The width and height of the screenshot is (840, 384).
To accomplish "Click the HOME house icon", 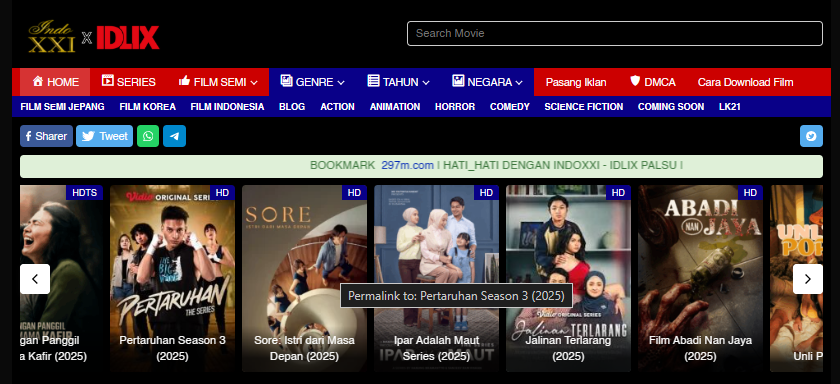I will 38,81.
